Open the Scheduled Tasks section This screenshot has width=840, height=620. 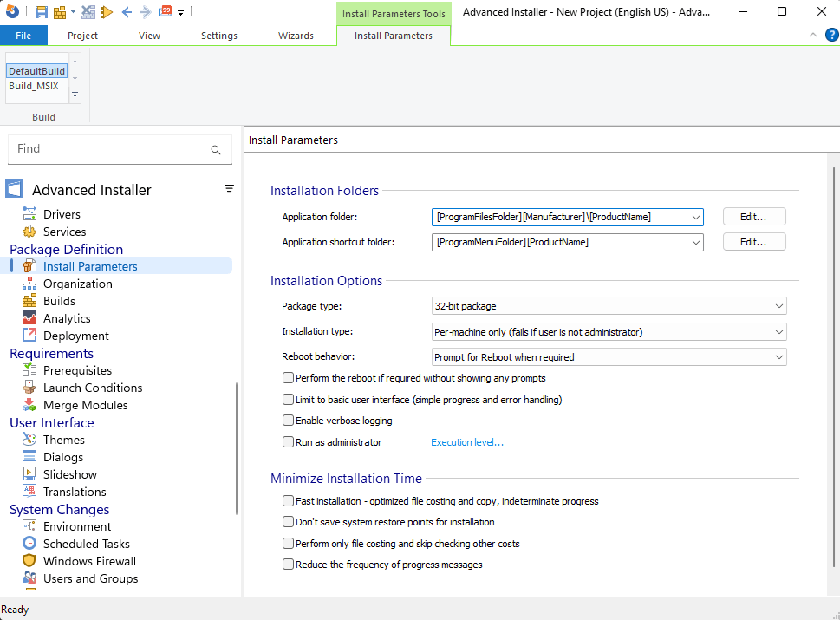87,544
